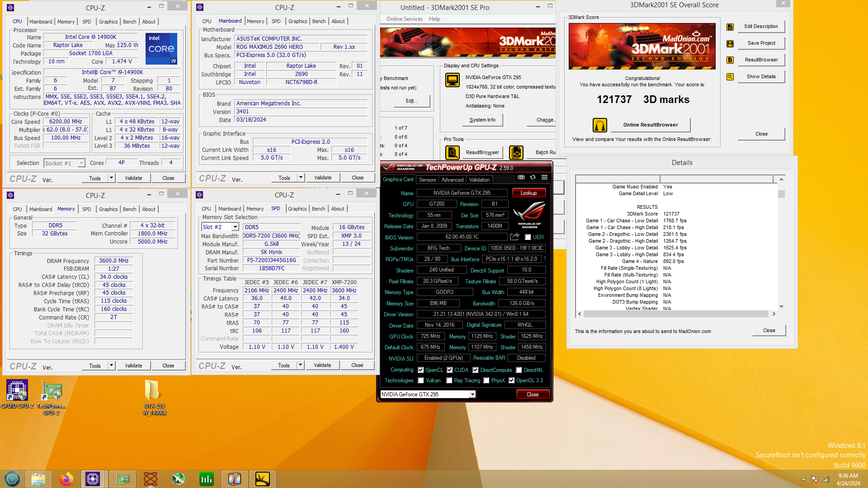Open the Validation tab in GPU-Z
Image resolution: width=868 pixels, height=488 pixels.
click(x=479, y=180)
